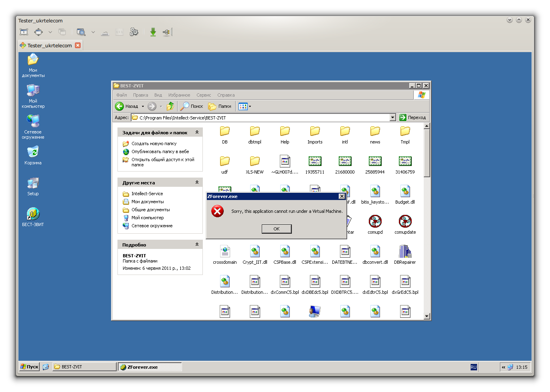
Task: Click the file list scroll down arrow
Action: tap(427, 316)
